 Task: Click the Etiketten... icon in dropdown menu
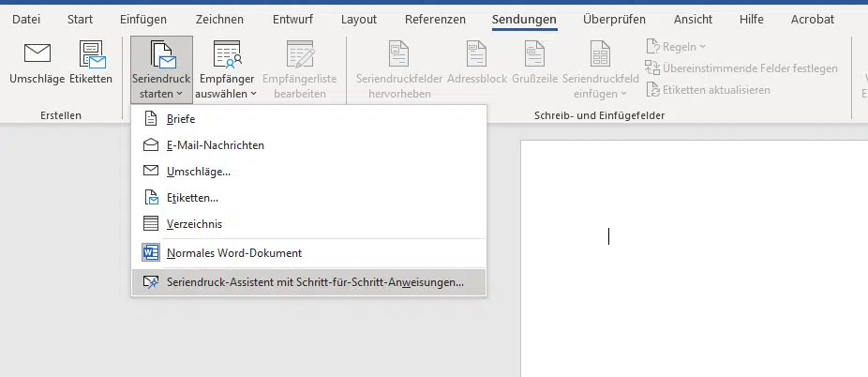151,197
